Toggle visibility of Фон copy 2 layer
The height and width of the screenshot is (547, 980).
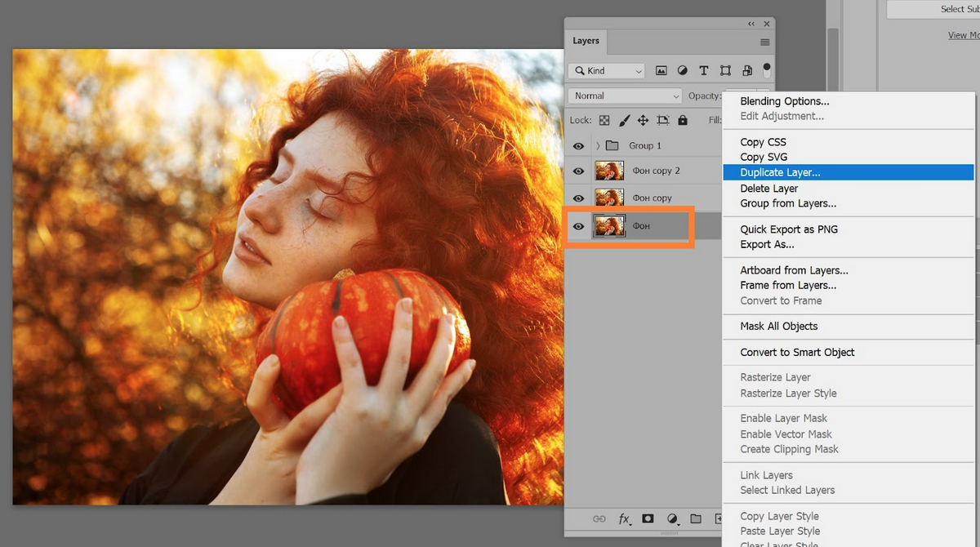click(x=578, y=171)
